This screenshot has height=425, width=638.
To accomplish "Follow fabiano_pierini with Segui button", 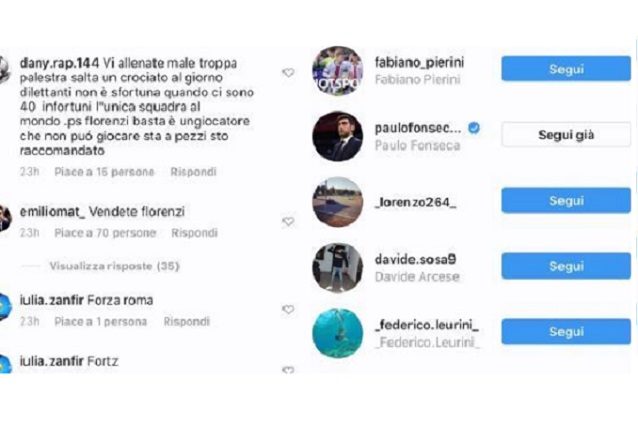I will [566, 69].
